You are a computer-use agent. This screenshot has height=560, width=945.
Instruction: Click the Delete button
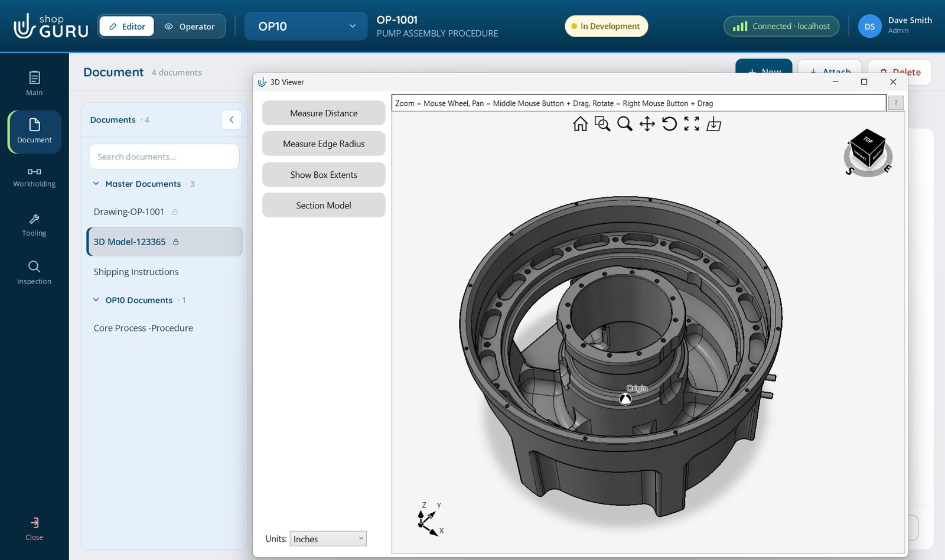(x=900, y=71)
